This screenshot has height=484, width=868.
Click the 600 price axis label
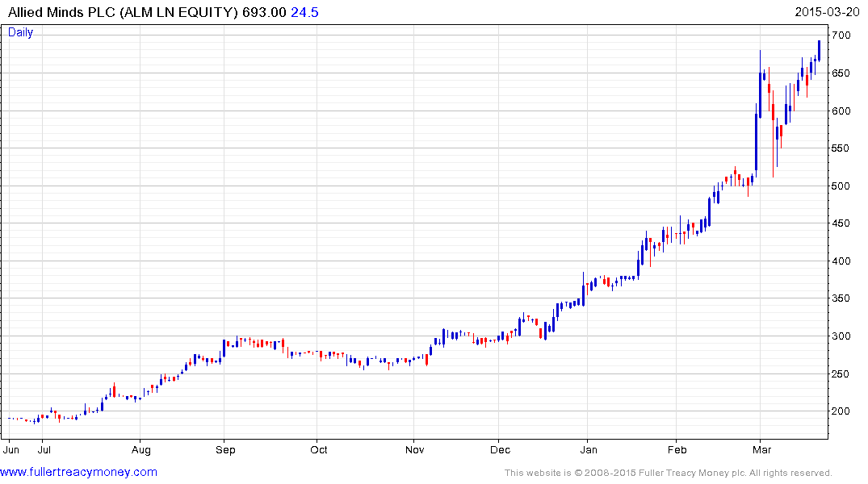point(841,111)
